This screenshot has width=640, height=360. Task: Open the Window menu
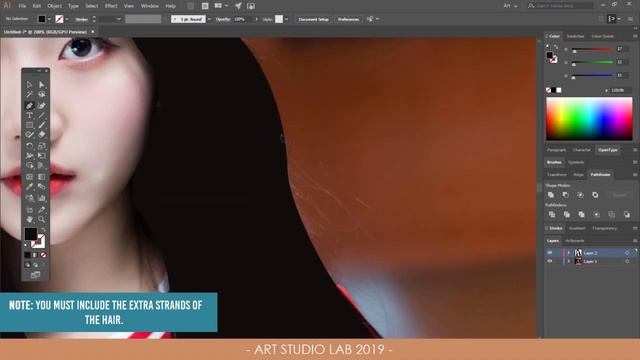149,6
